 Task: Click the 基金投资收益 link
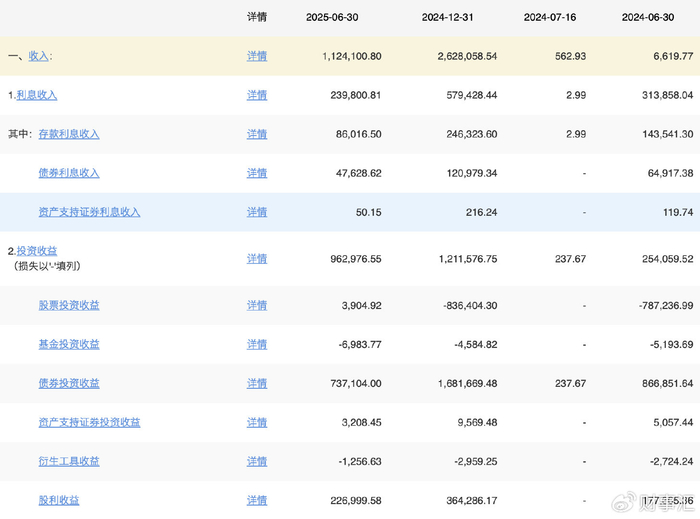click(69, 344)
